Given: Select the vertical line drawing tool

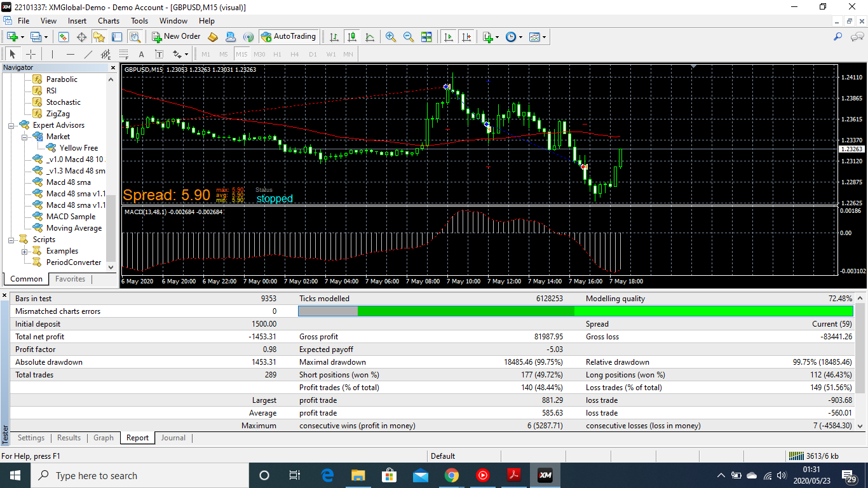Looking at the screenshot, I should (52, 54).
